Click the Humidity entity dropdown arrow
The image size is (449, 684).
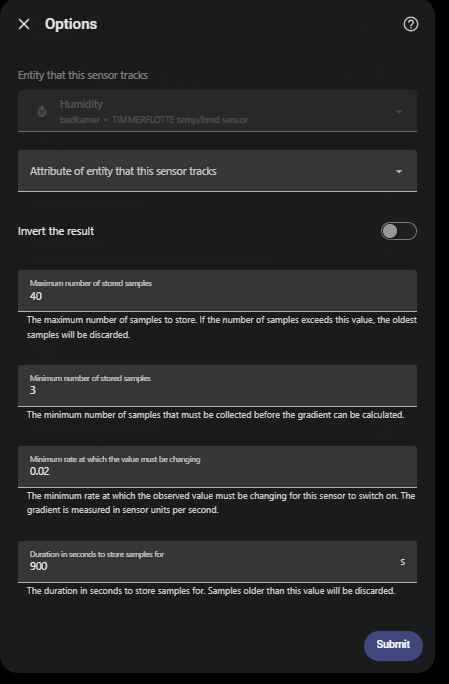click(x=399, y=112)
